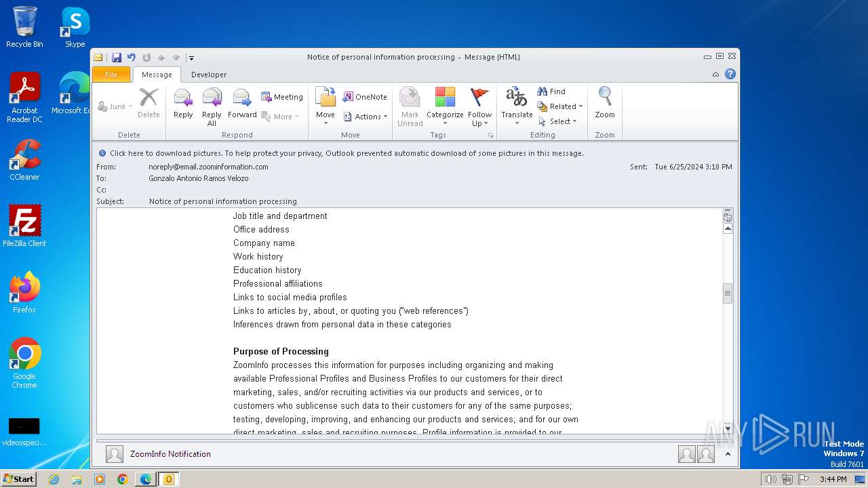Open File Explorer from taskbar
Screen dimensions: 868x488
pyautogui.click(x=77, y=479)
